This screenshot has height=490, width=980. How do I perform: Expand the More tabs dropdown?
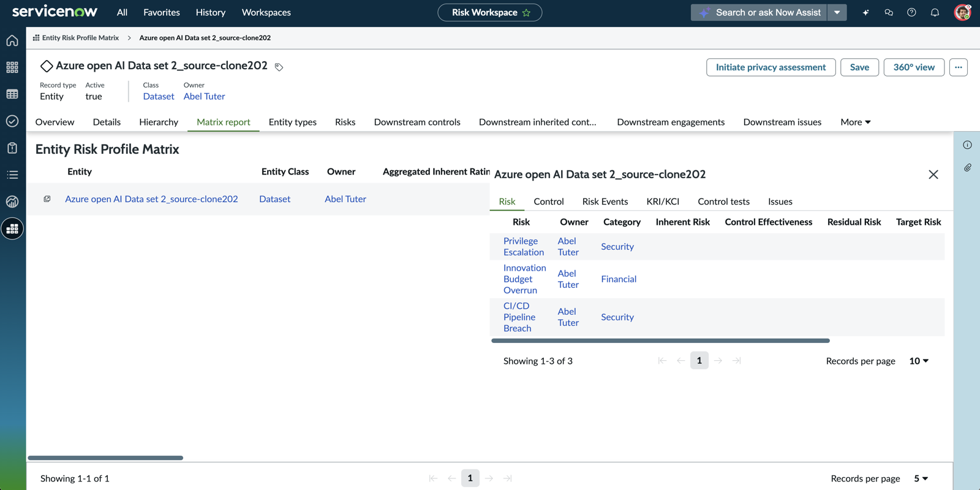point(855,122)
